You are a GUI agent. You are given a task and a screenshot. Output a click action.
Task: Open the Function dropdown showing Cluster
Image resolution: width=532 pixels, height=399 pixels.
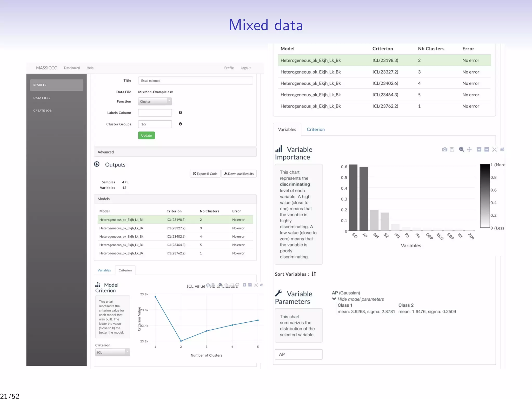[x=155, y=101]
